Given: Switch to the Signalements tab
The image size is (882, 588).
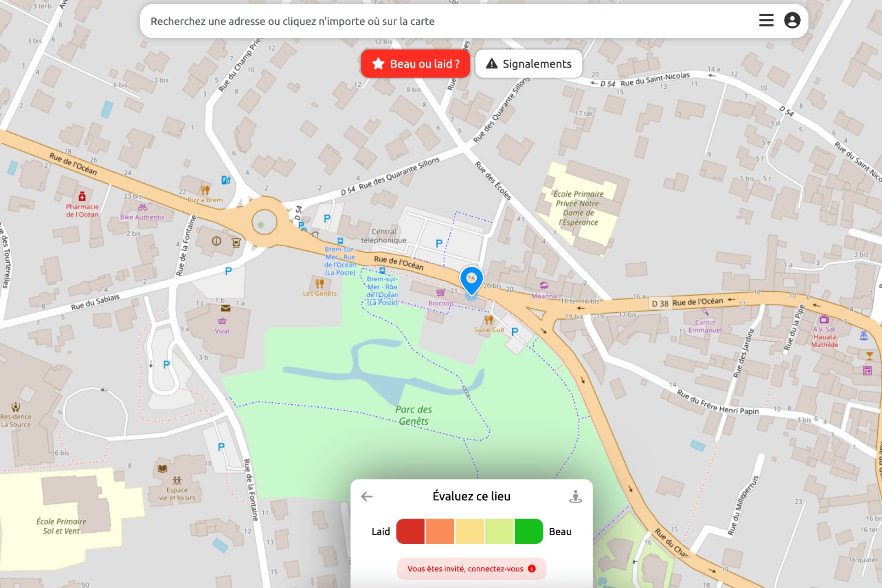Looking at the screenshot, I should tap(528, 64).
